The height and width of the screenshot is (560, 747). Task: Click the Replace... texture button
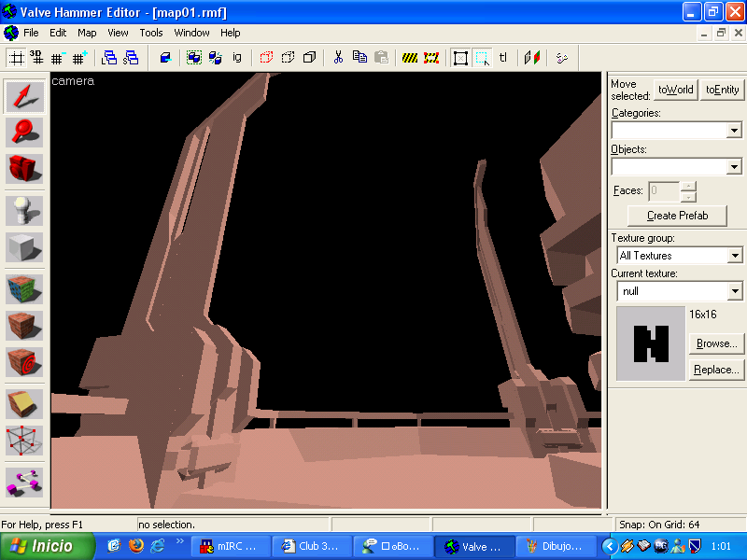(716, 370)
